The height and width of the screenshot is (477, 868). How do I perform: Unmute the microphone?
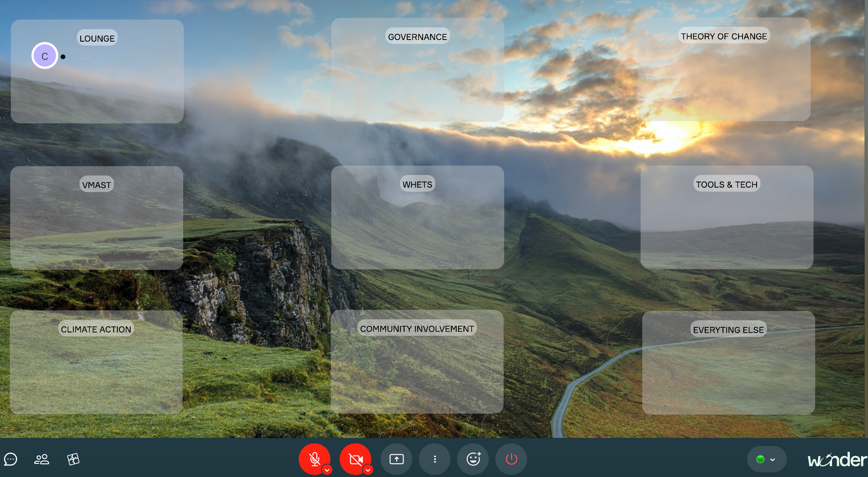[x=314, y=459]
